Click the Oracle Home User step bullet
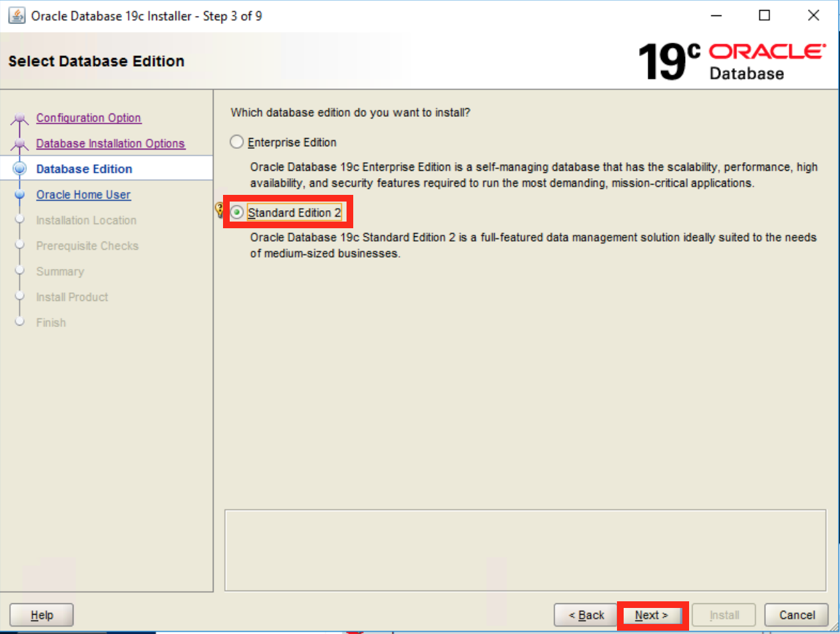The image size is (840, 634). (19, 195)
